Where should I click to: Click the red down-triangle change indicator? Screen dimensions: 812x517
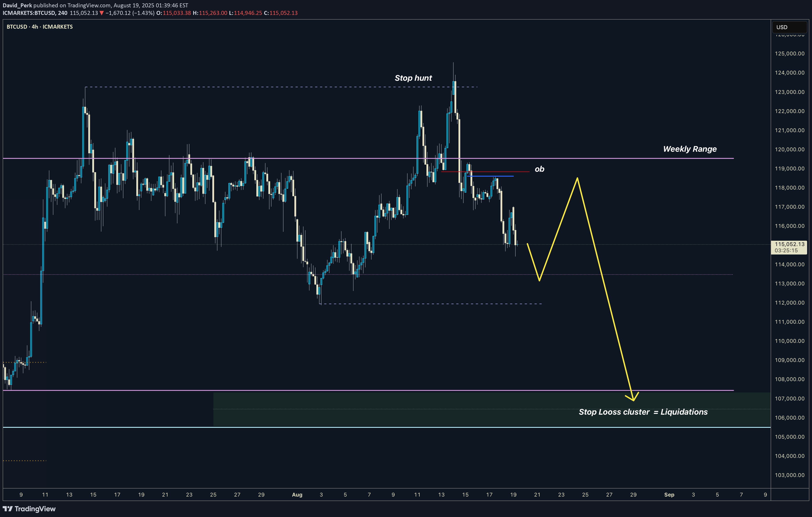[x=101, y=13]
